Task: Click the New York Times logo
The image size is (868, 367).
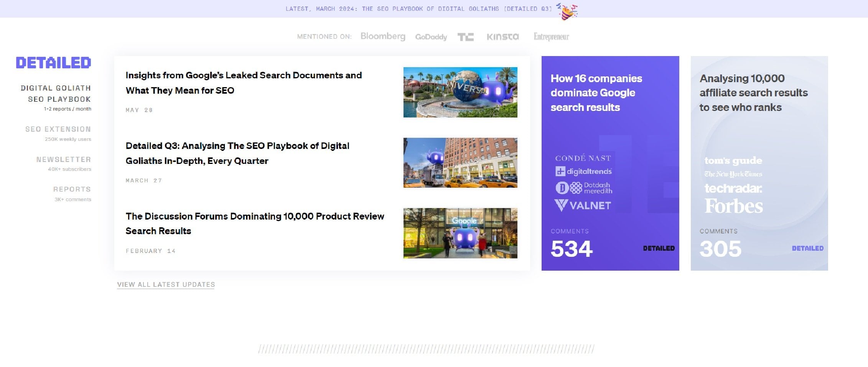Action: coord(733,174)
